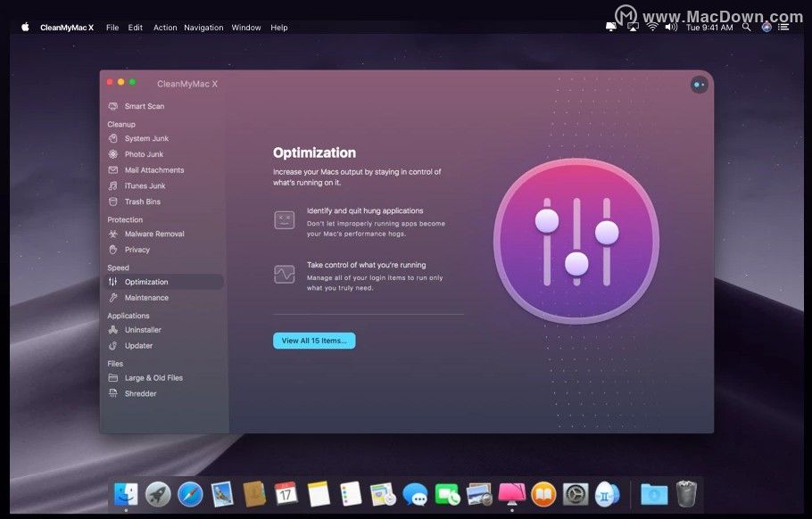The width and height of the screenshot is (812, 519).
Task: Open Books from the Dock
Action: click(x=543, y=494)
